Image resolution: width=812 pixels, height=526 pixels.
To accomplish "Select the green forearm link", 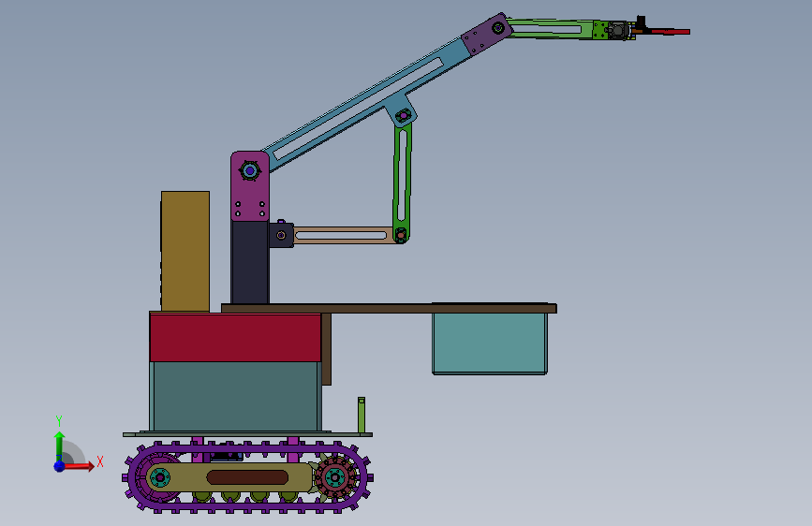I will (x=551, y=28).
